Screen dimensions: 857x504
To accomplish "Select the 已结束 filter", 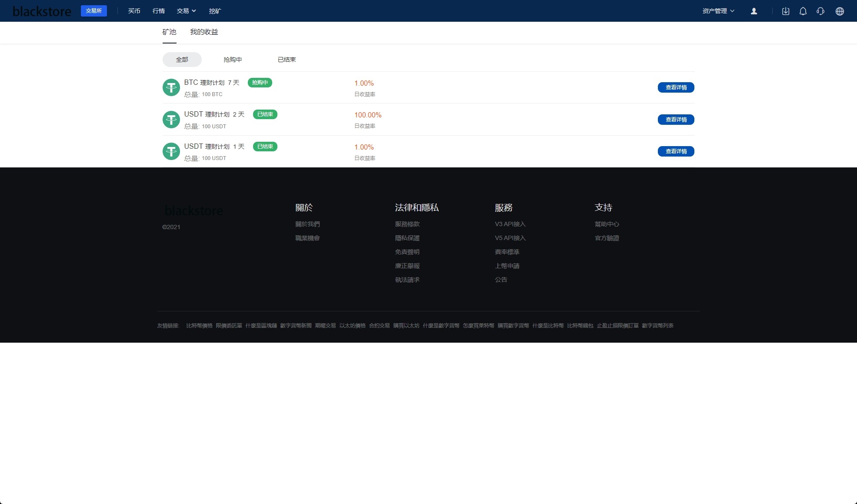I will click(x=287, y=60).
